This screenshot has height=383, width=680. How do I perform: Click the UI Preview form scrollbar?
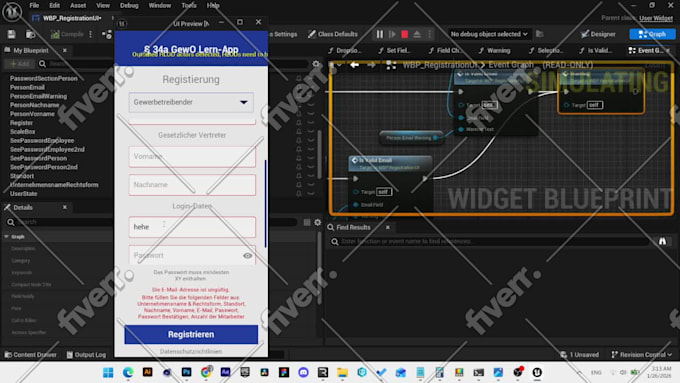pyautogui.click(x=265, y=204)
